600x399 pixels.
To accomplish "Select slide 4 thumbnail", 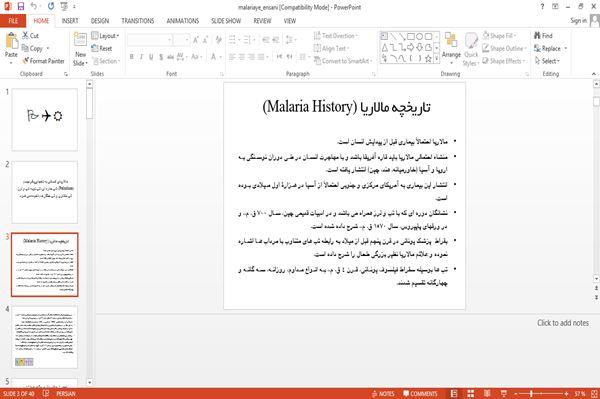I will coord(45,337).
